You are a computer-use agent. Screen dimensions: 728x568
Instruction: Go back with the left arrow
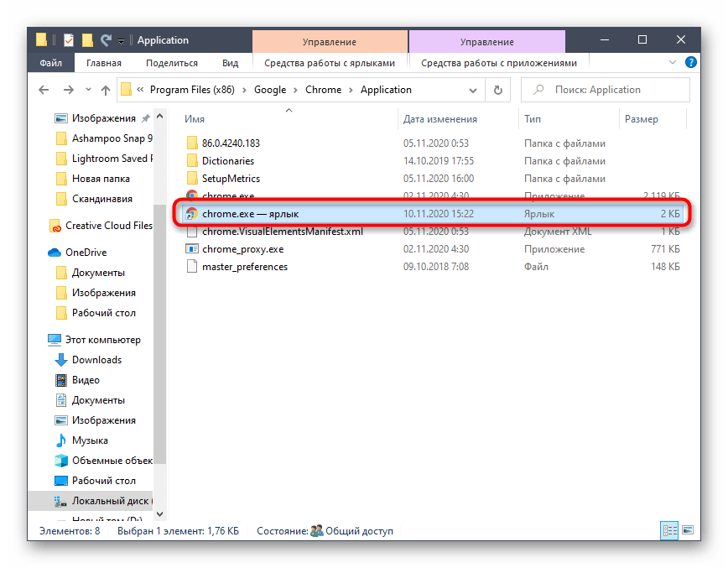click(x=44, y=90)
